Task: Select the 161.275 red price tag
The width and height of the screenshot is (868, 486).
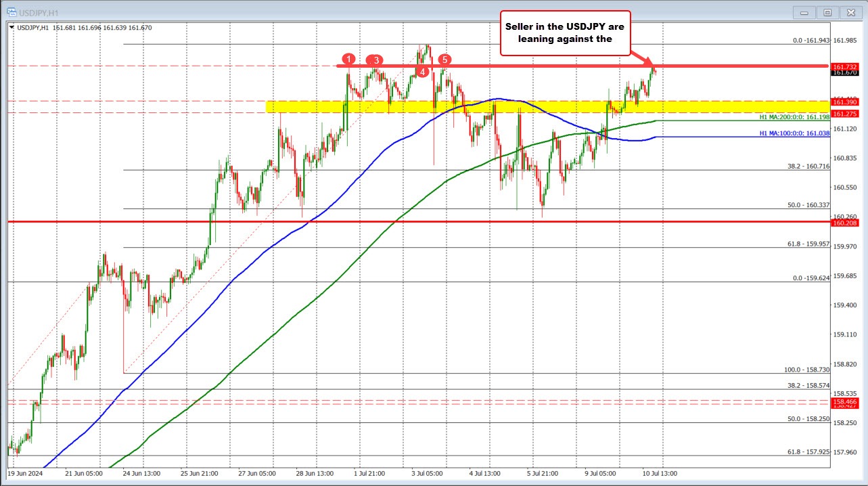Action: pos(845,113)
